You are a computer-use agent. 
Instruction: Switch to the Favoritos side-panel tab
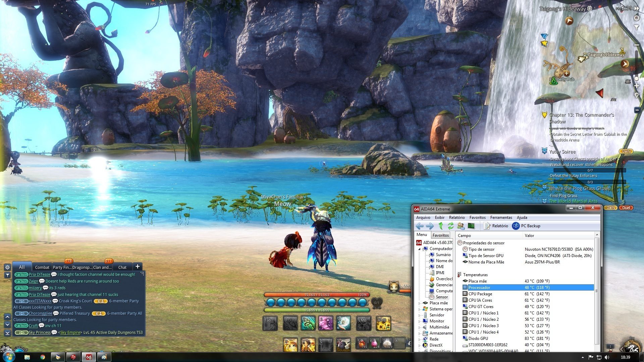[440, 235]
